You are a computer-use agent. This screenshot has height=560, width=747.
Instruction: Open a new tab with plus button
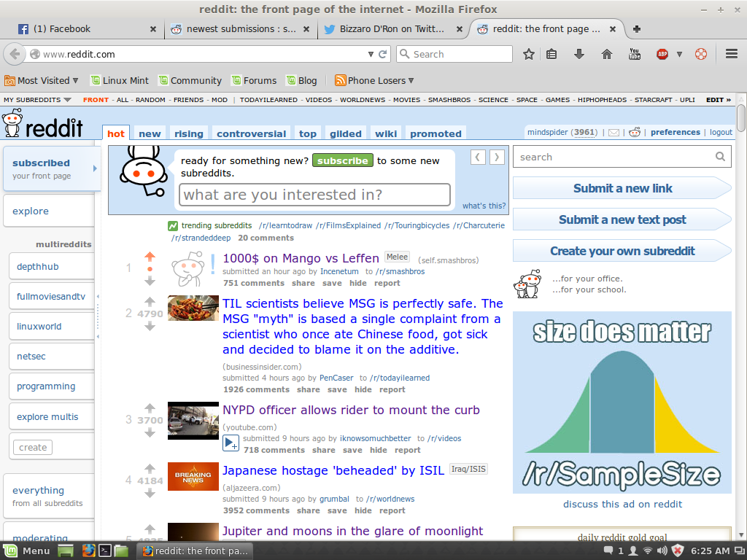click(636, 29)
